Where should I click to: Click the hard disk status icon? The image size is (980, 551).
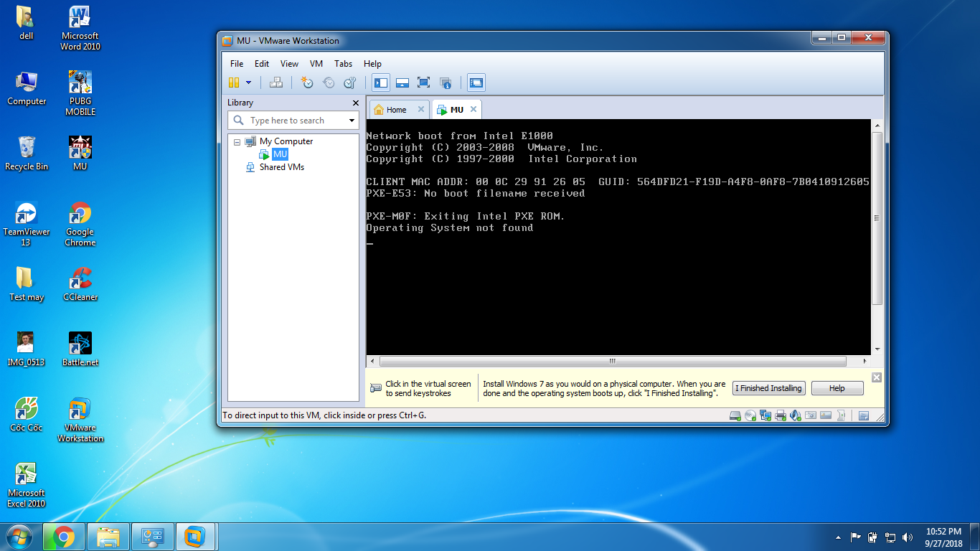tap(735, 415)
